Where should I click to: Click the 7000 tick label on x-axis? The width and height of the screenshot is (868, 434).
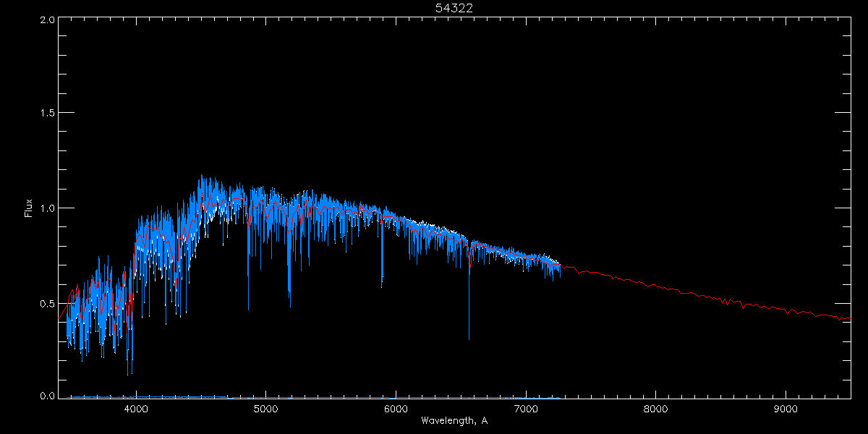(526, 408)
